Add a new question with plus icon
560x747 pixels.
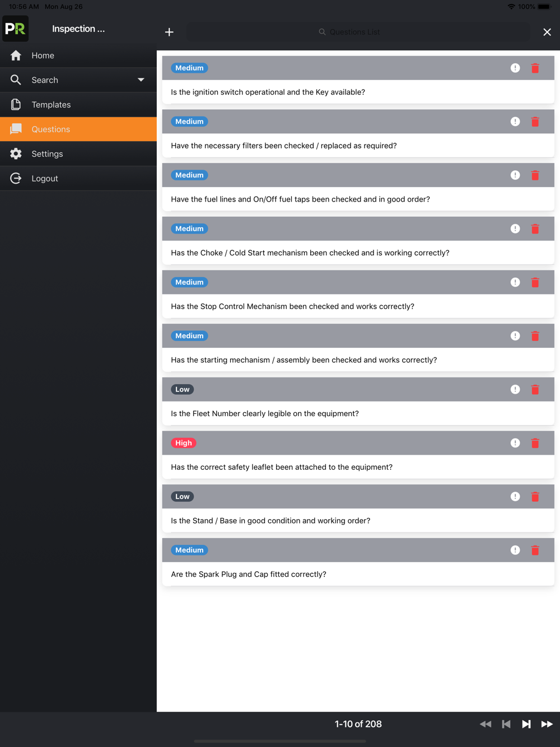pyautogui.click(x=169, y=32)
